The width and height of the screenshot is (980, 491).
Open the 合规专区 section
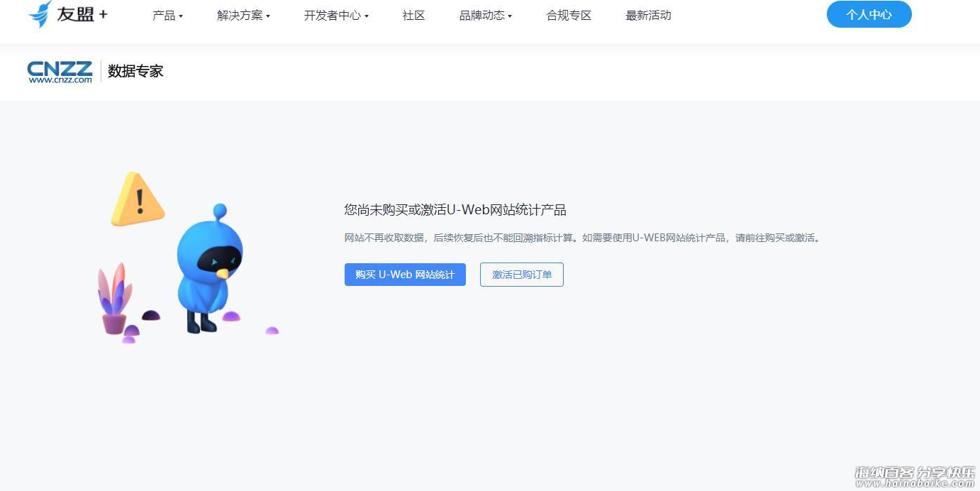pos(569,16)
